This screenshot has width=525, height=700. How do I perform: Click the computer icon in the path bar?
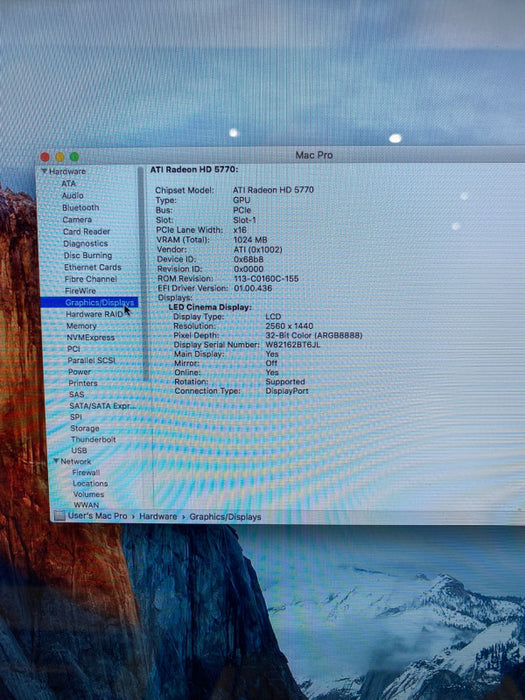[x=59, y=516]
